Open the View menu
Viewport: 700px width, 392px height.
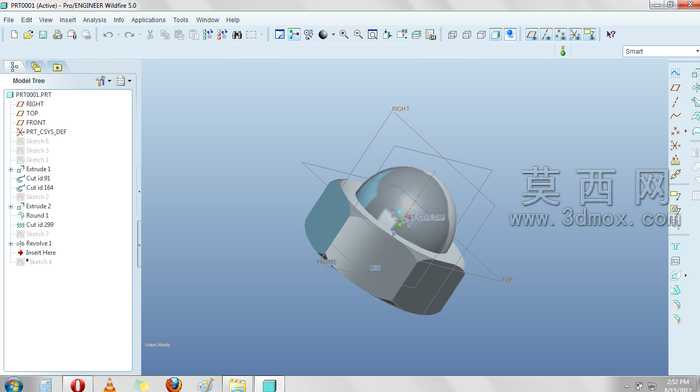pyautogui.click(x=46, y=20)
